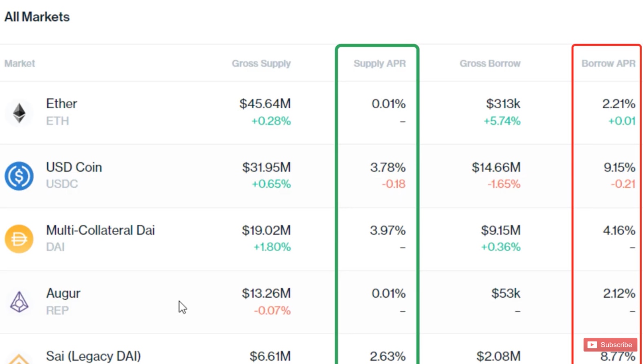643x364 pixels.
Task: Open the USD Coin market name
Action: point(74,167)
